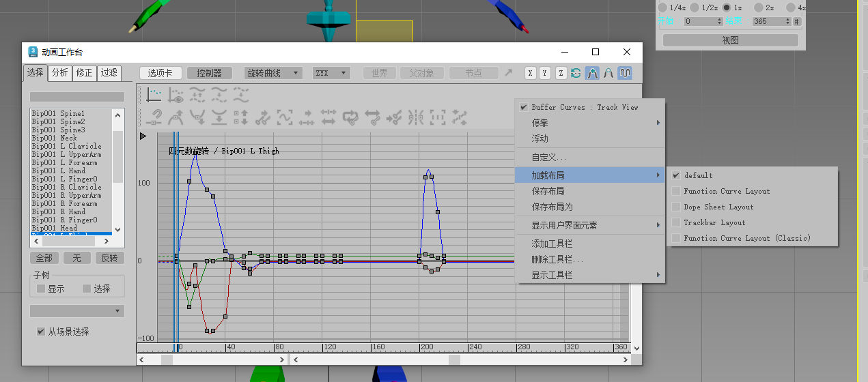The width and height of the screenshot is (868, 382).
Task: Click the curve with down arrow to line icon
Action: click(x=219, y=117)
